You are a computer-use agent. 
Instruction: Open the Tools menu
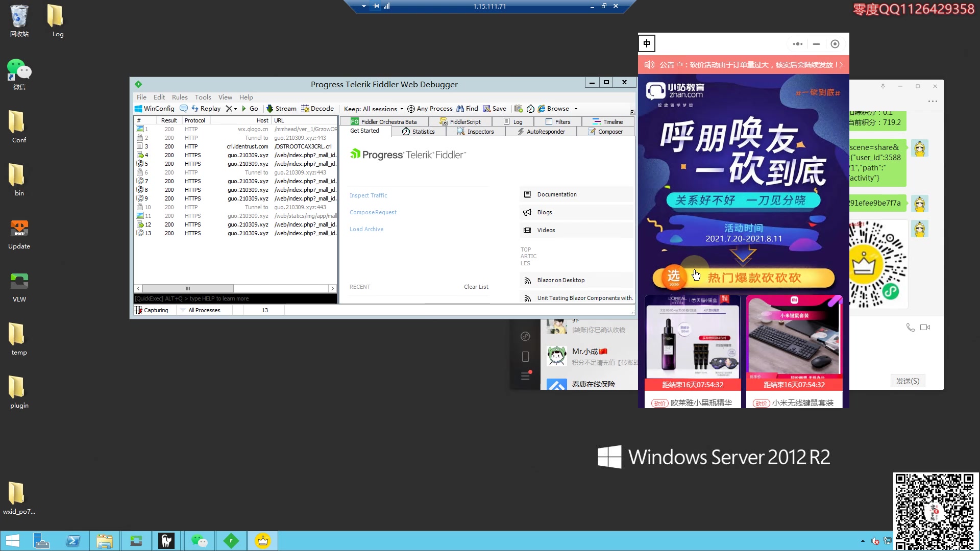coord(203,97)
